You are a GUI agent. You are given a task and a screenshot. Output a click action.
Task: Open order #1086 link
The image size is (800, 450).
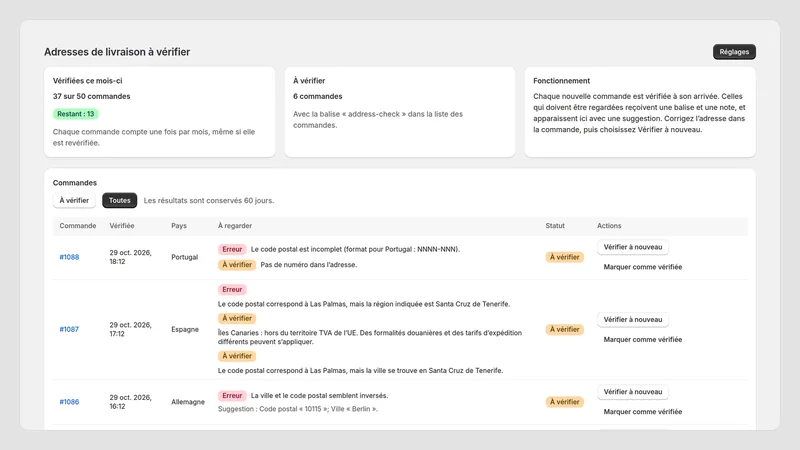69,402
